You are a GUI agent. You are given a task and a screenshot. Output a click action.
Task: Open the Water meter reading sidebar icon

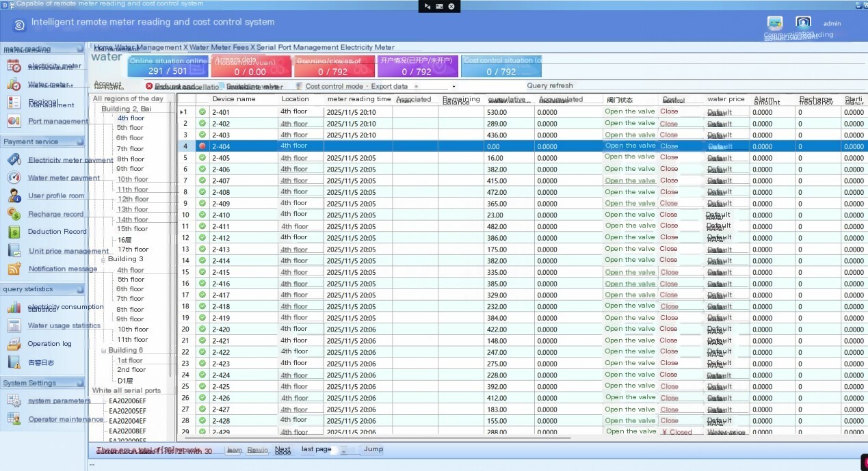click(x=14, y=85)
